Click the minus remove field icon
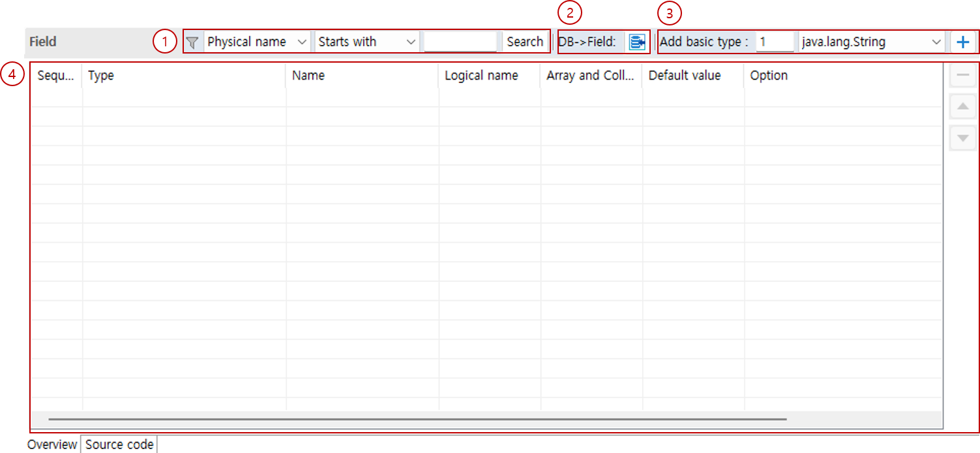 coord(962,76)
